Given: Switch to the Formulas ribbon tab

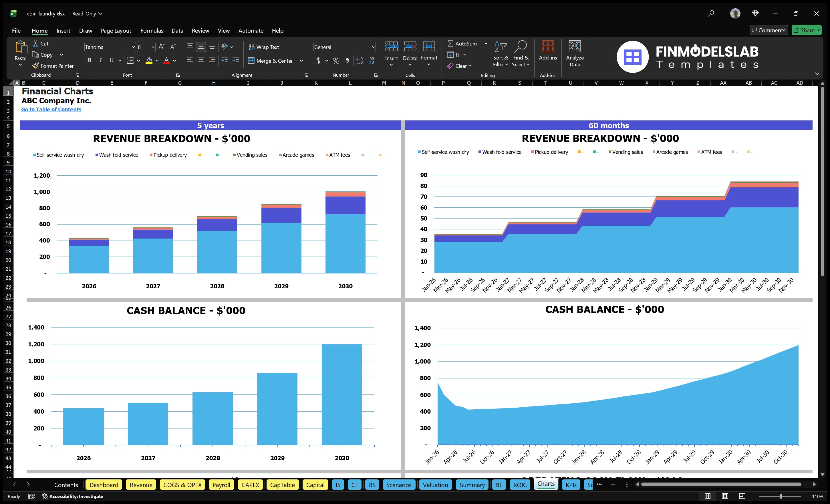Looking at the screenshot, I should pos(152,30).
